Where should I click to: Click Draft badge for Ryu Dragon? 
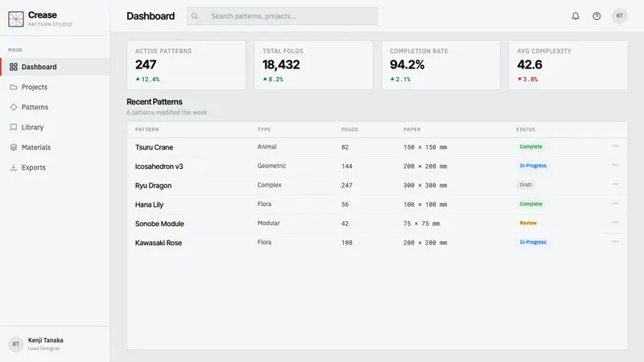[526, 185]
